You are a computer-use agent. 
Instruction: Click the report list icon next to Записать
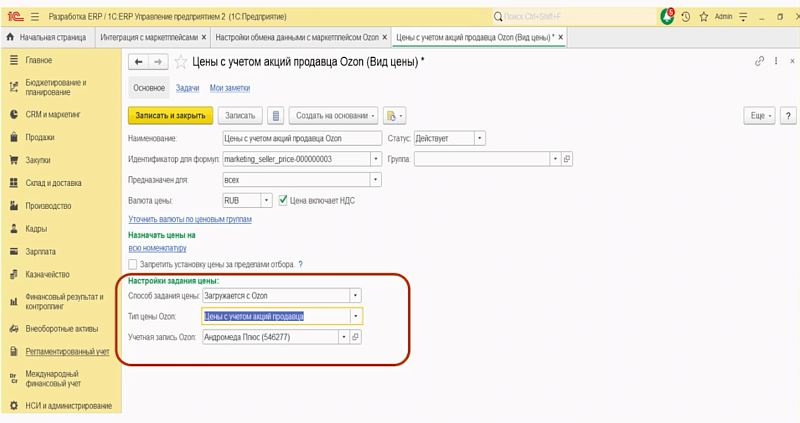276,116
